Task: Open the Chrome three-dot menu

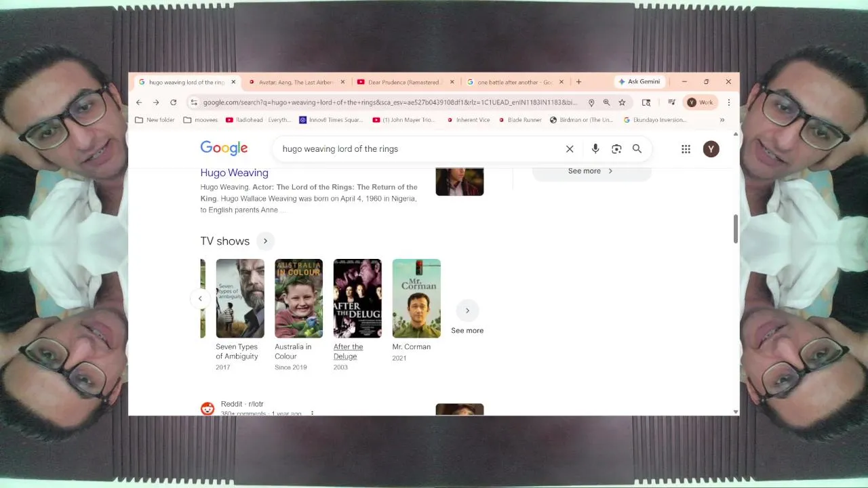Action: (729, 102)
